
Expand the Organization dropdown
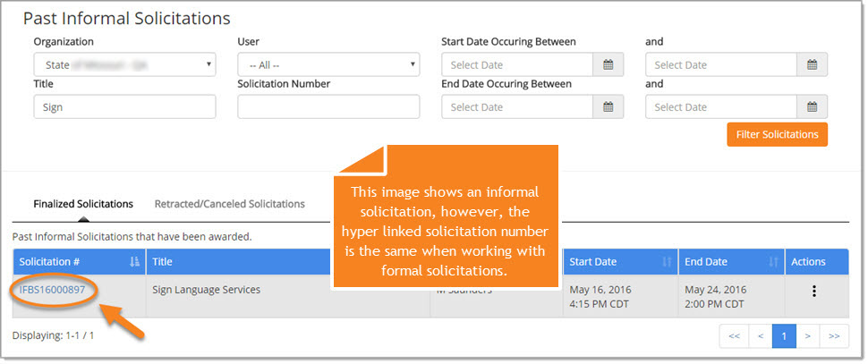pyautogui.click(x=124, y=64)
